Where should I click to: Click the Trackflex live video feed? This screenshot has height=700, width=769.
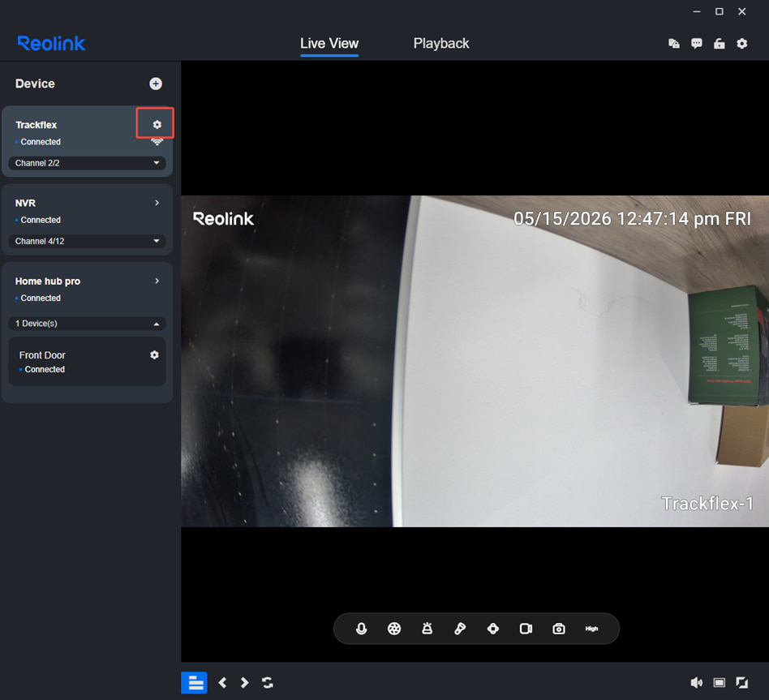click(x=475, y=361)
